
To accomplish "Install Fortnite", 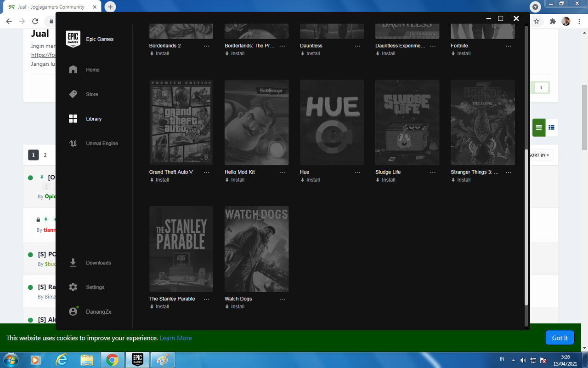I will point(461,53).
